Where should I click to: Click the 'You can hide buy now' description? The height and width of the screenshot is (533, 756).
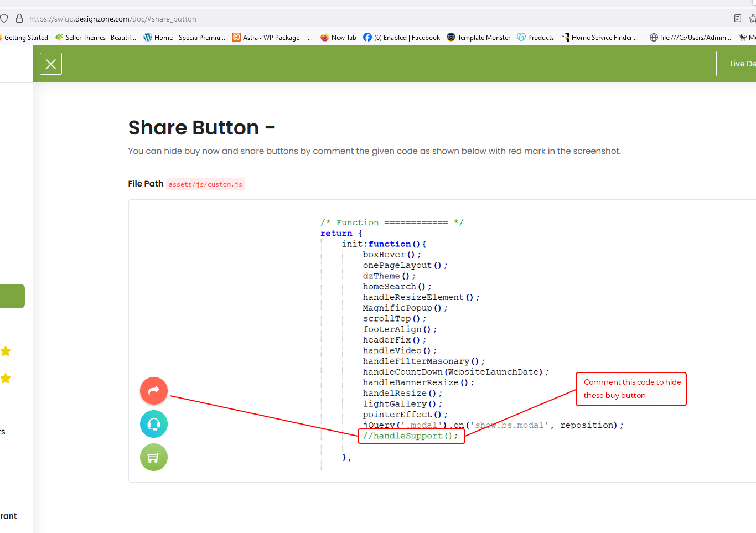coord(375,151)
